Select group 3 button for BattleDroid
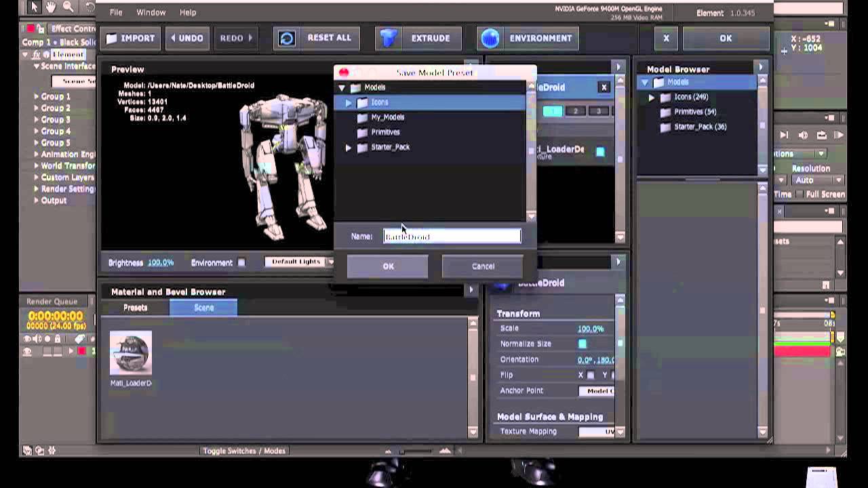 pos(598,111)
